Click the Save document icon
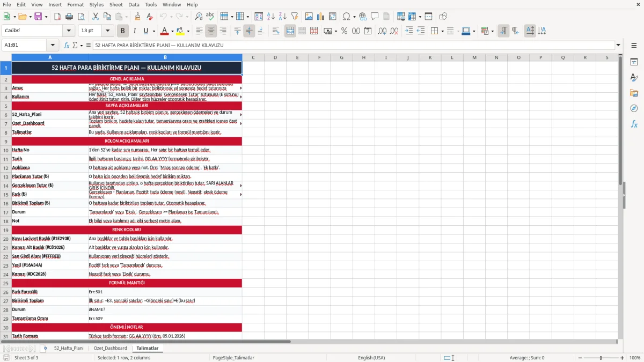The height and width of the screenshot is (362, 644). pos(38,17)
